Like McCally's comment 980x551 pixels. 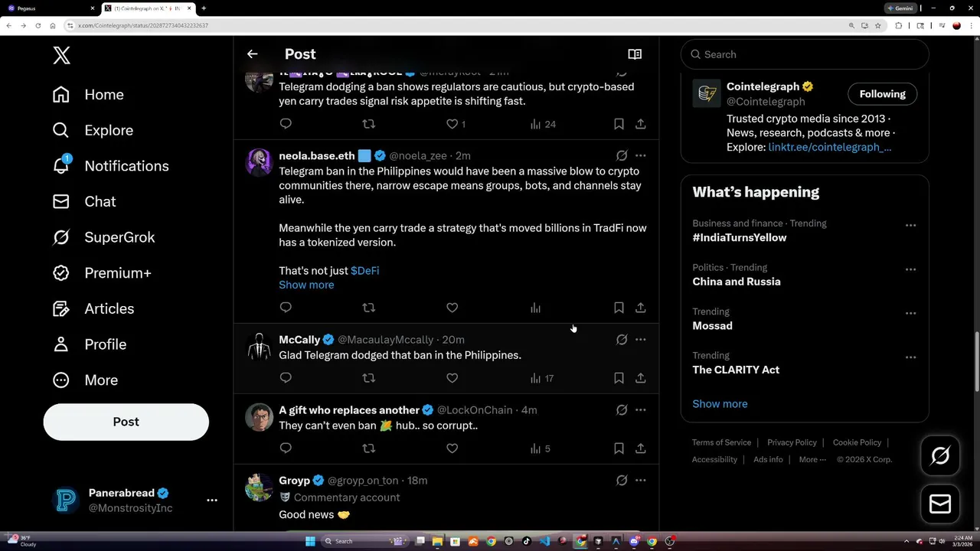point(452,378)
